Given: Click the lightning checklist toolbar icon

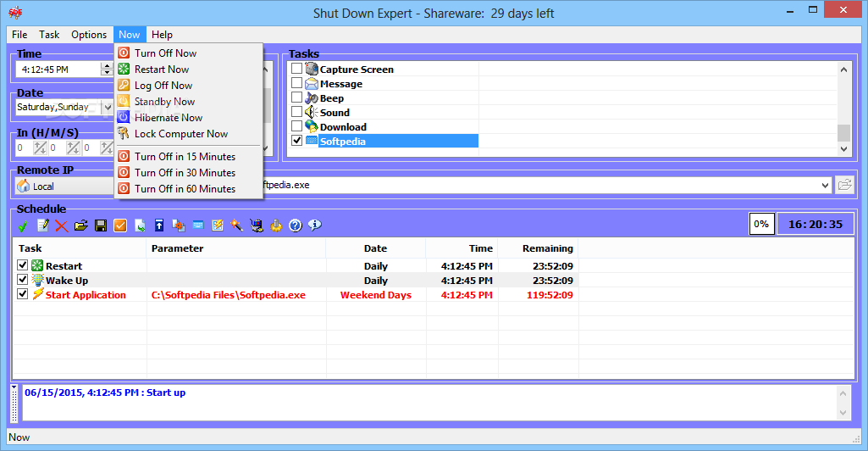Looking at the screenshot, I should (x=218, y=225).
